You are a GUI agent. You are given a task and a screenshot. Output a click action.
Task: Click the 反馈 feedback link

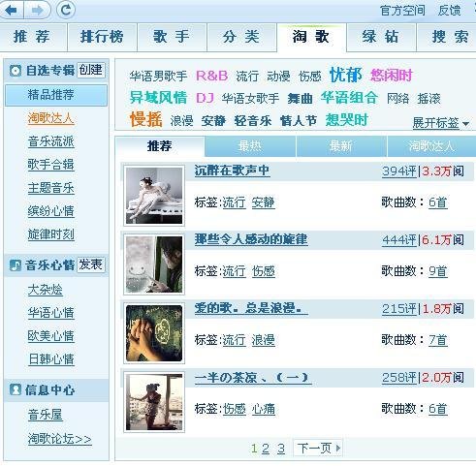tap(449, 11)
